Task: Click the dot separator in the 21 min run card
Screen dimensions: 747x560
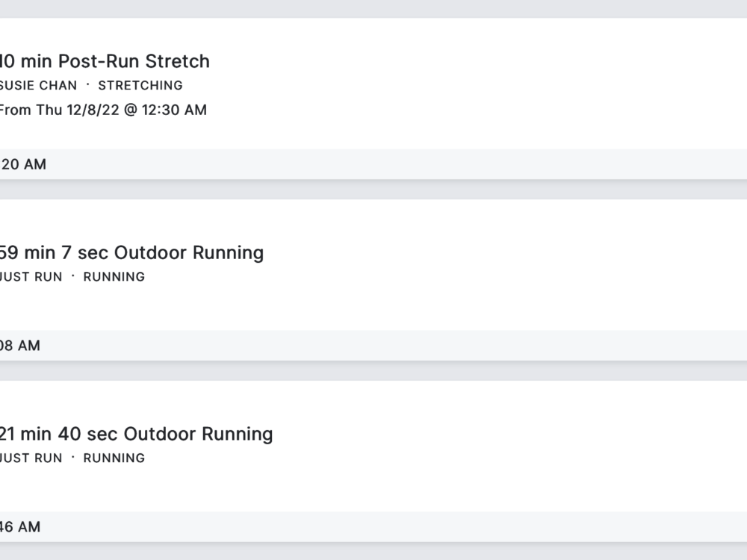Action: (x=73, y=457)
